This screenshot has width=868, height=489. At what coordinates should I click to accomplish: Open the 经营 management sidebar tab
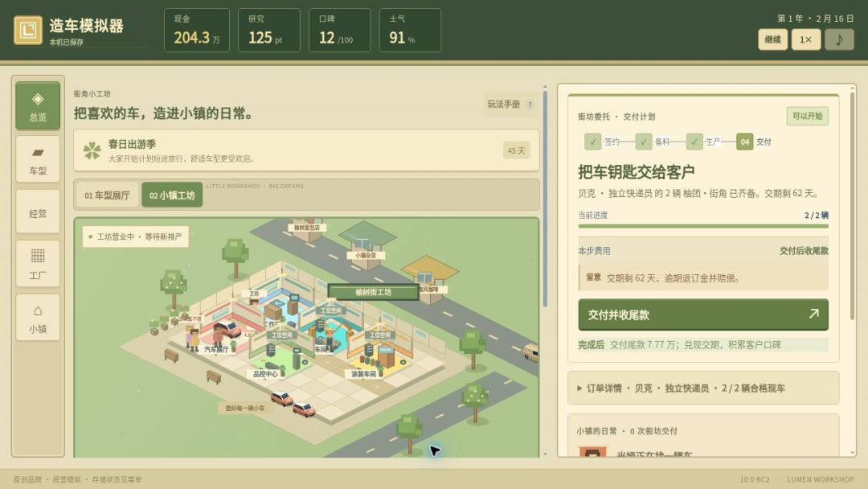pos(38,212)
